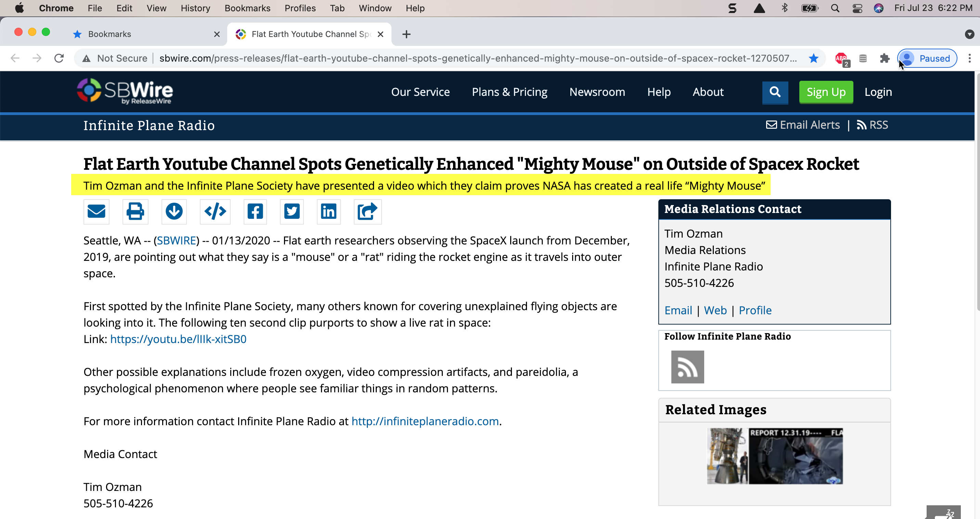Open the Profiles menu

point(300,8)
